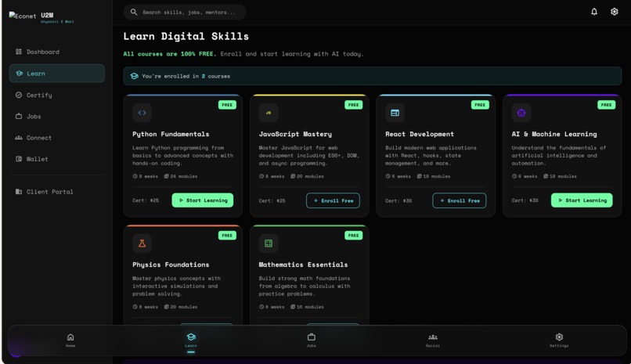Click the Physics Foundations flask icon

142,243
